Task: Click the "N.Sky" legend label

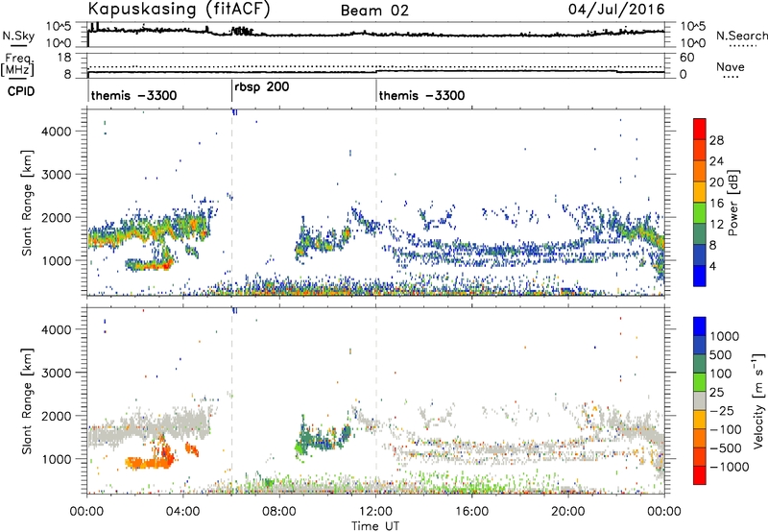Action: coord(18,36)
